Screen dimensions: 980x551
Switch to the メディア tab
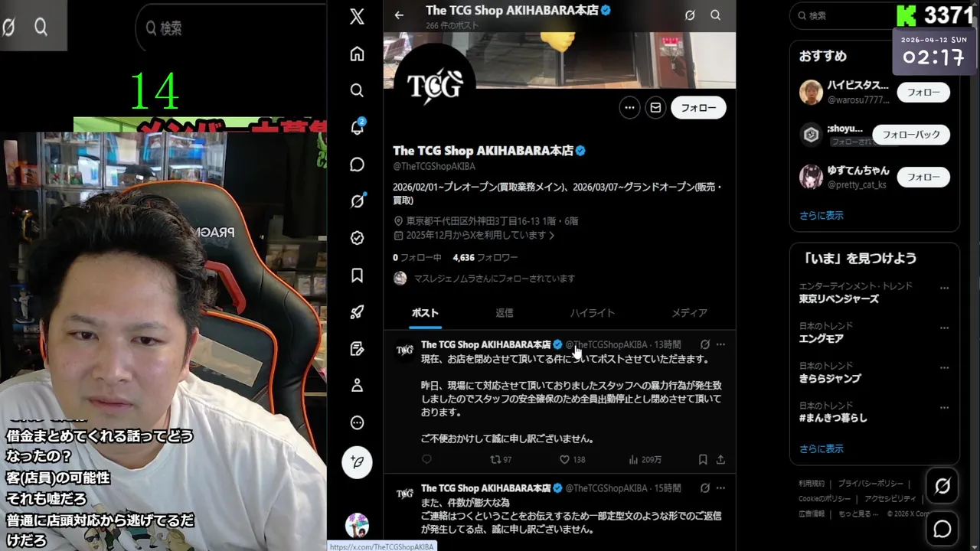(689, 313)
